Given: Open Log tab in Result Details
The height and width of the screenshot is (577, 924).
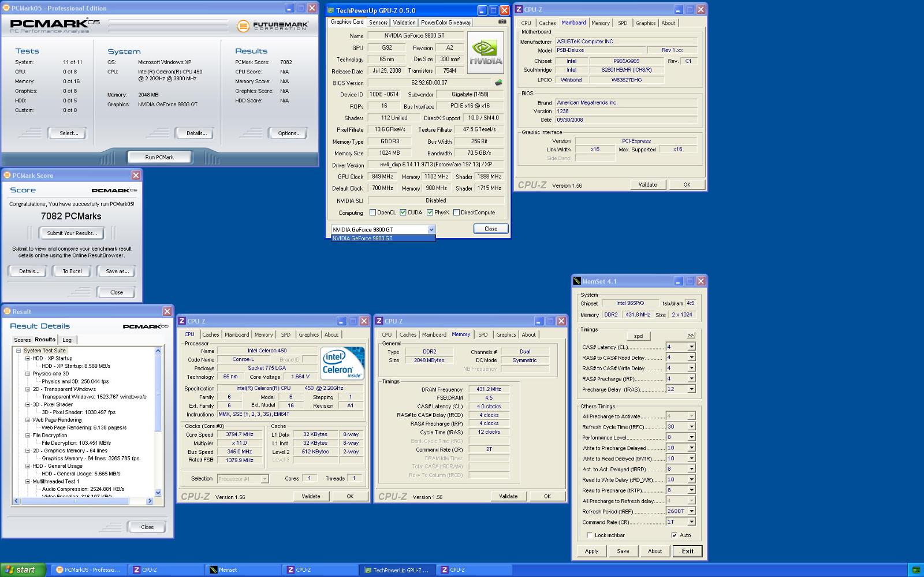Looking at the screenshot, I should click(x=67, y=340).
